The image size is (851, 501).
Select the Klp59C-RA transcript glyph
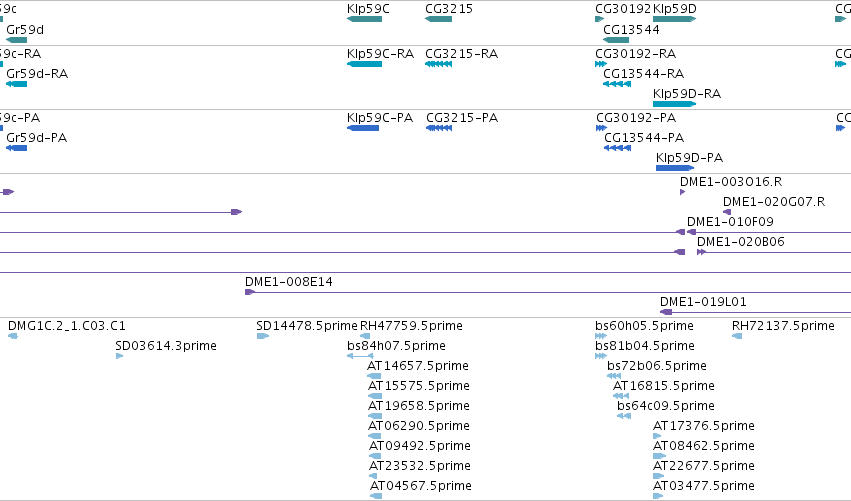[x=364, y=64]
